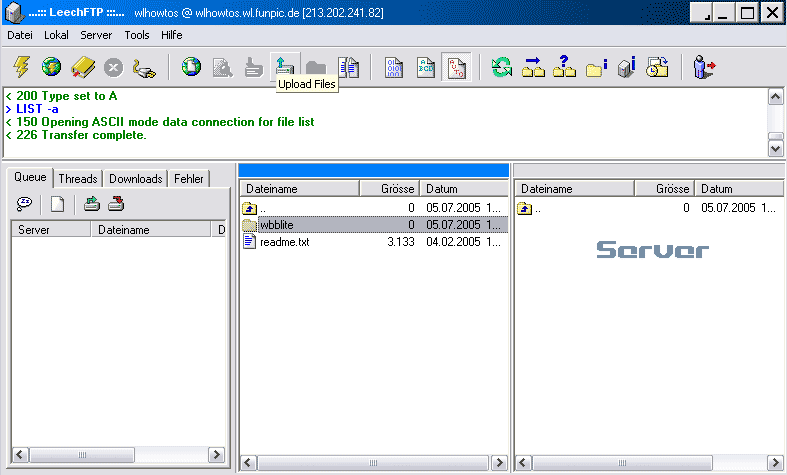
Task: Click the globe connect icon
Action: pyautogui.click(x=52, y=67)
